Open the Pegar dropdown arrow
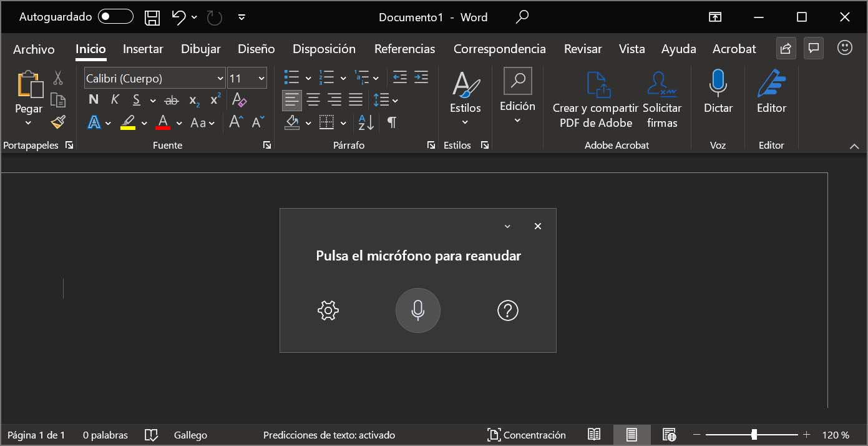The width and height of the screenshot is (868, 446). click(29, 122)
